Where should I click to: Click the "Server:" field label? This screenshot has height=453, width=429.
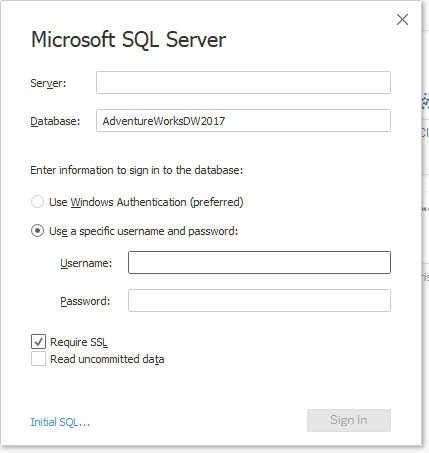[48, 83]
